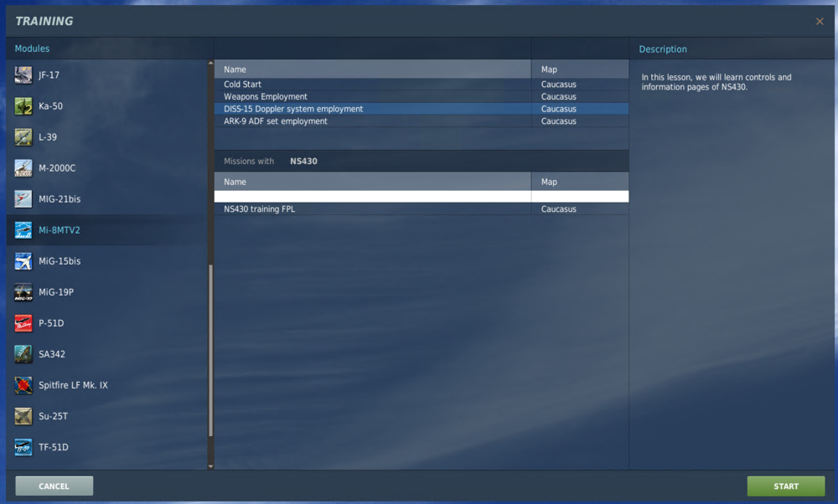Open TF-51D module by name
The image size is (838, 504).
coord(53,447)
